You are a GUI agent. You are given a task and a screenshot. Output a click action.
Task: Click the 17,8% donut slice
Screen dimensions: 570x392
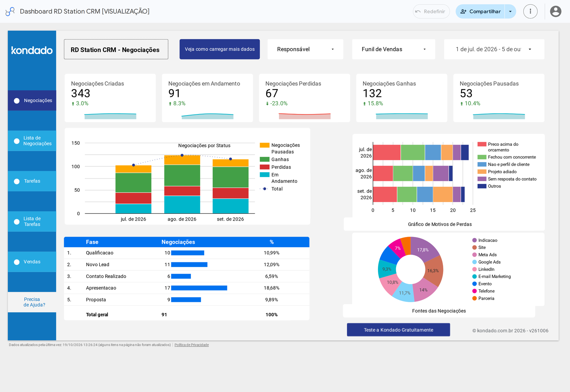pyautogui.click(x=423, y=249)
